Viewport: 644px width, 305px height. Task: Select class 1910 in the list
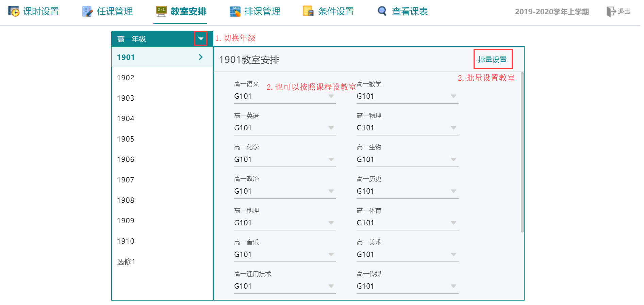coord(162,241)
